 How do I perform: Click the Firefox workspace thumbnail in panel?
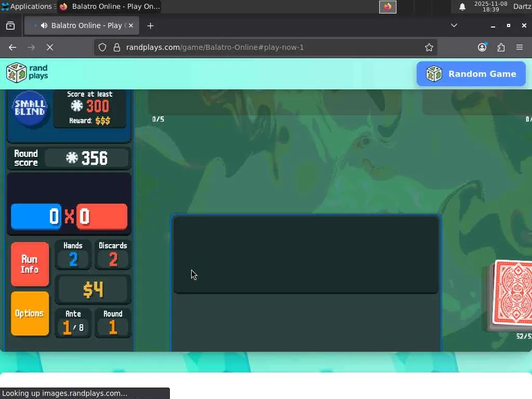point(388,7)
